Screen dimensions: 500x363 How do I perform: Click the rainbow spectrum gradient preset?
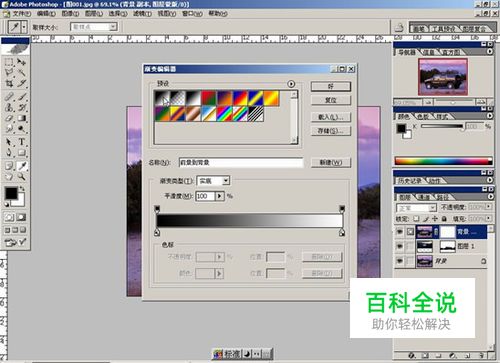[224, 114]
